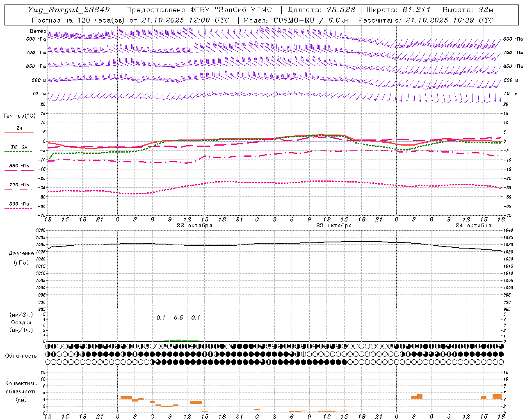Click the (мм/1ч.) precipitation unit label
Viewport: 525px width, 420px height.
pyautogui.click(x=21, y=330)
